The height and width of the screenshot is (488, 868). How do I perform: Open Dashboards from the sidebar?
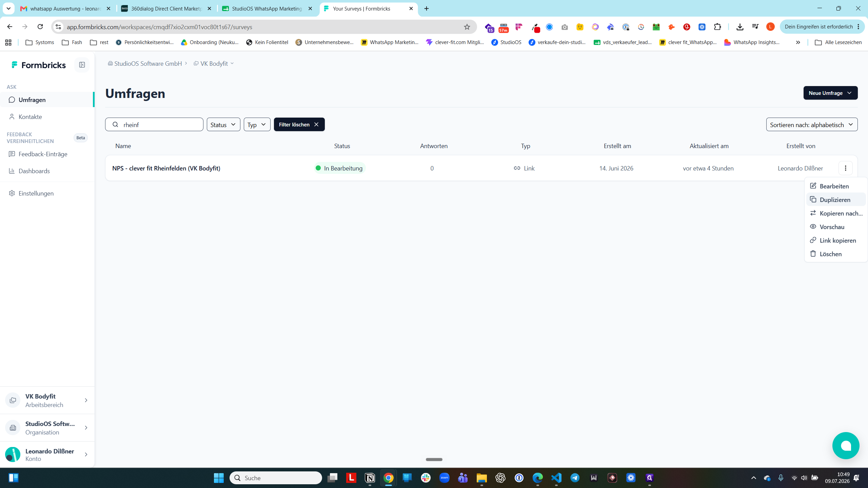click(x=34, y=171)
